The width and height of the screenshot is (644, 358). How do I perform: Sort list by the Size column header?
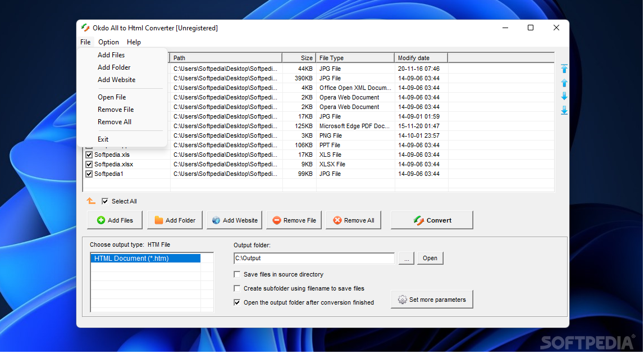[299, 58]
